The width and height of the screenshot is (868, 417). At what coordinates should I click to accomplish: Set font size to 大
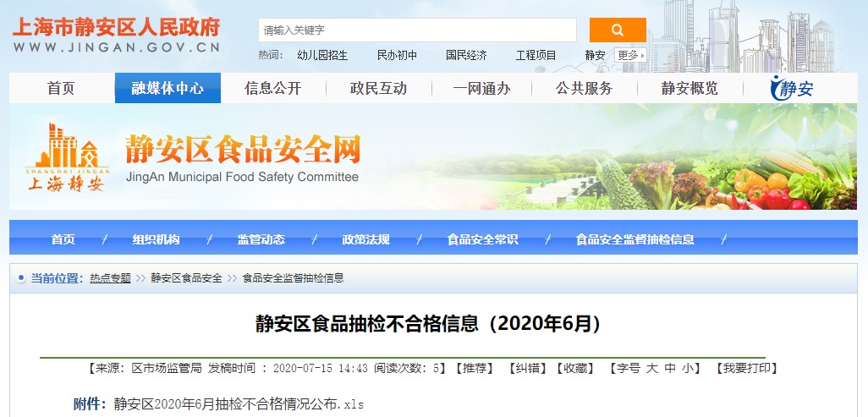(x=652, y=368)
